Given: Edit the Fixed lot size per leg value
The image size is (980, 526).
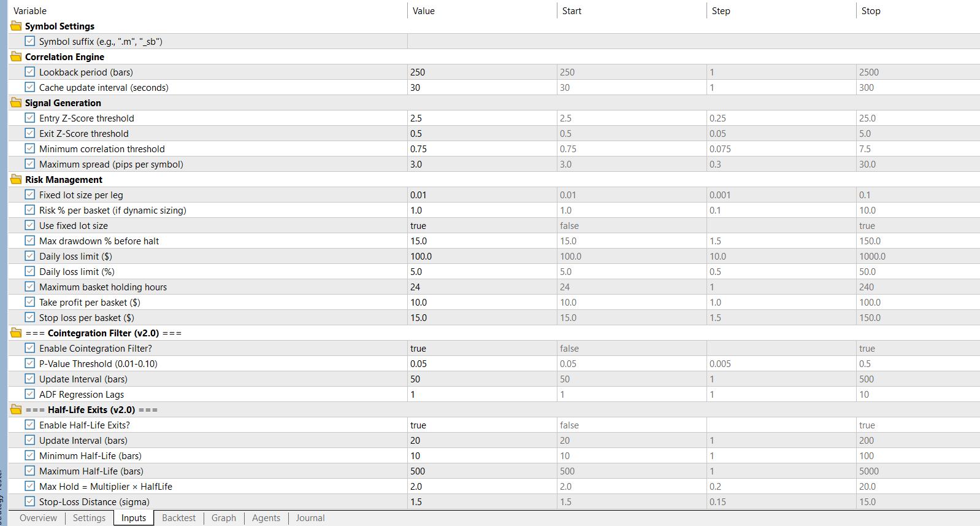Looking at the screenshot, I should [x=482, y=195].
